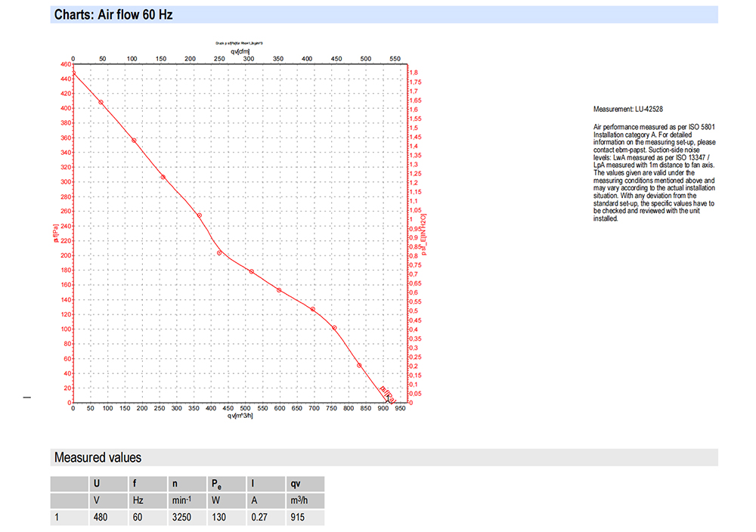Select the 'Measurement: LU-42528' text

point(627,110)
